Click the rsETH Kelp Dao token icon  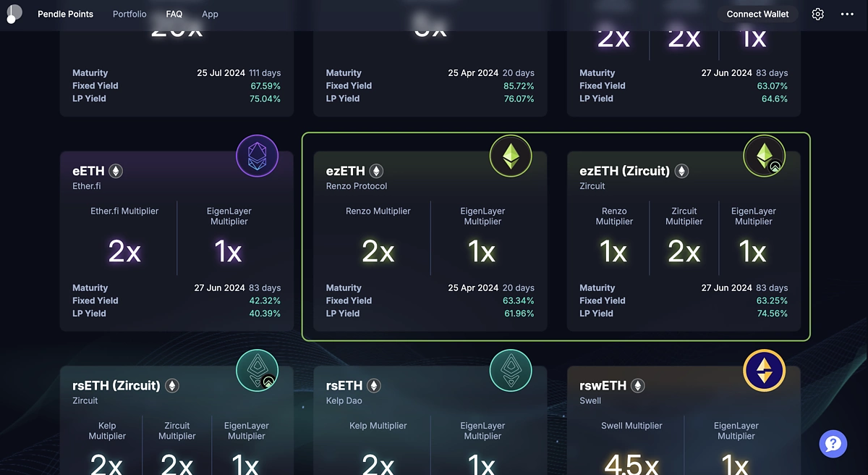[x=511, y=370]
